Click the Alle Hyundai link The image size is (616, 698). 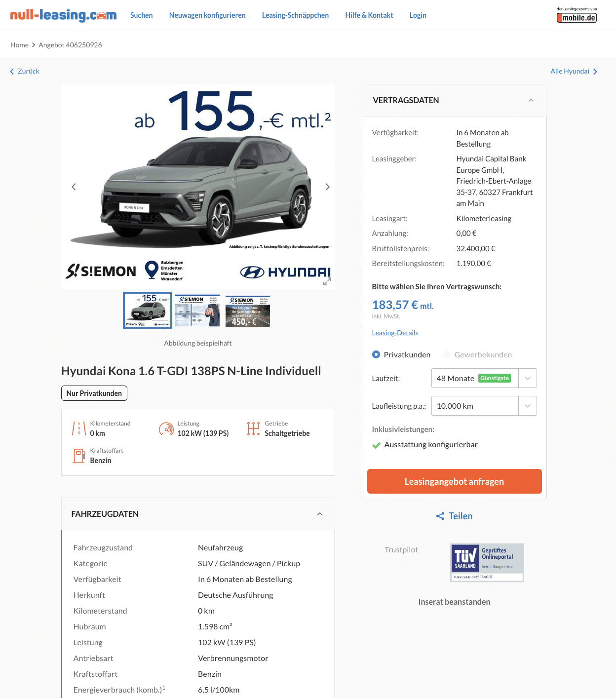tap(574, 71)
